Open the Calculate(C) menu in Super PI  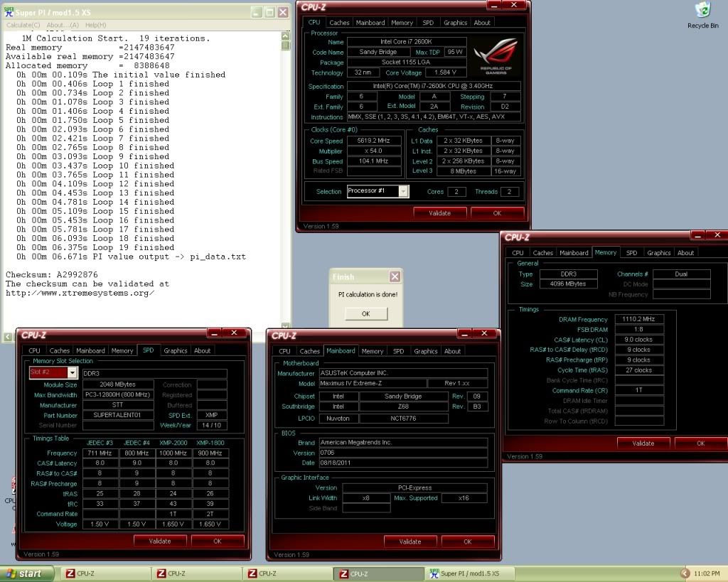[23, 25]
